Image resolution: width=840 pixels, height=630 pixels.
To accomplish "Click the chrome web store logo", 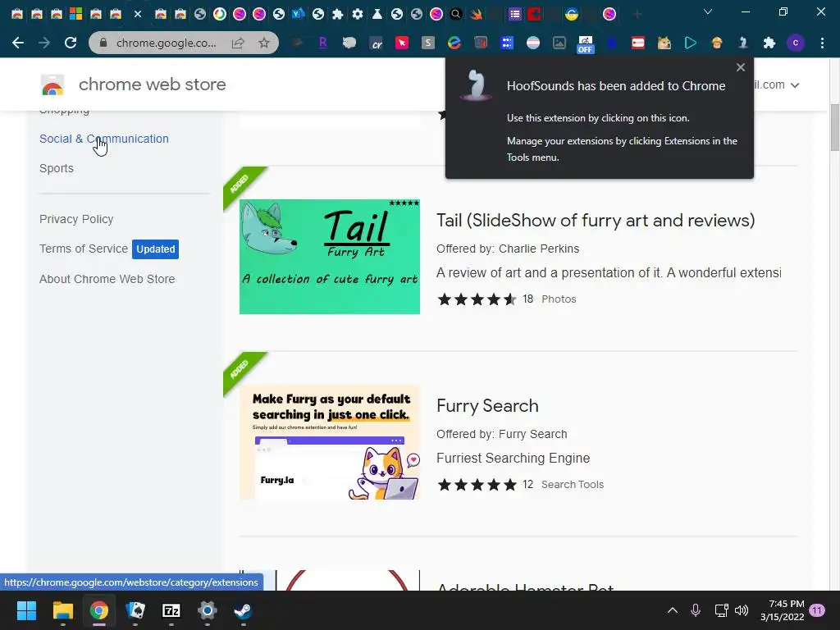I will pos(52,84).
